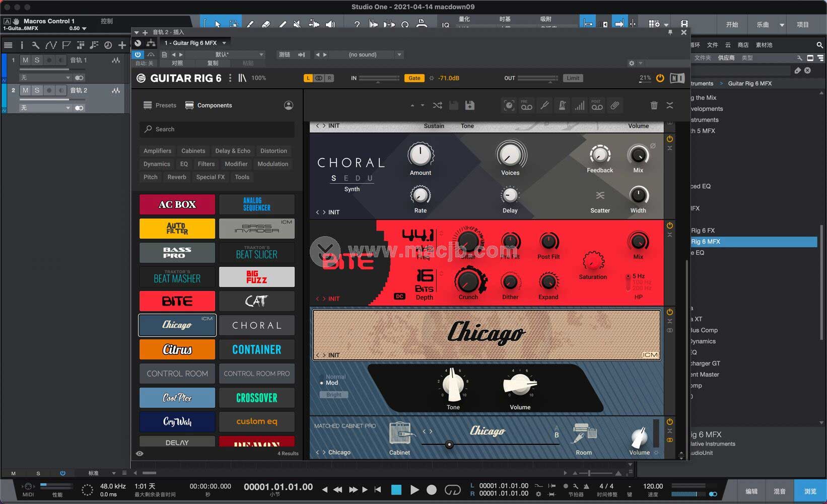Toggle Guitar Rig main power button
The height and width of the screenshot is (504, 827).
[660, 78]
